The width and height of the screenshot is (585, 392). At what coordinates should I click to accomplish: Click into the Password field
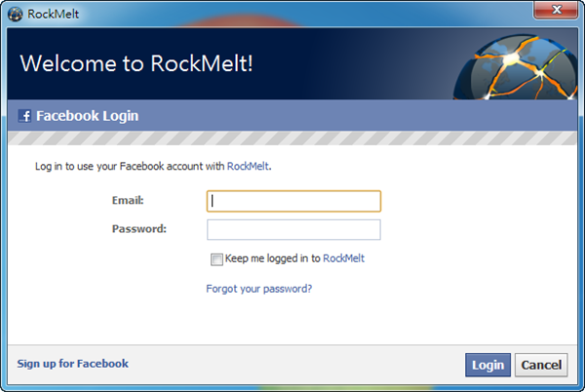point(293,230)
